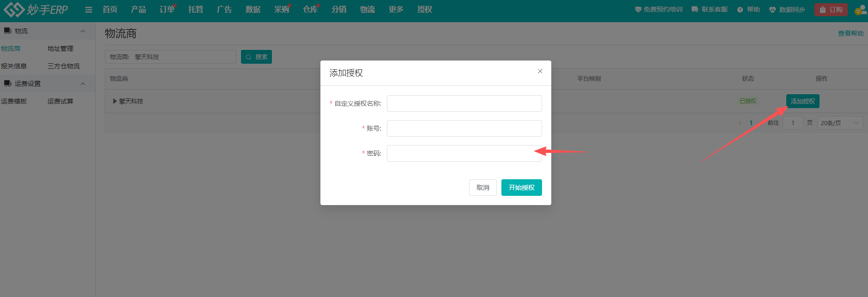
Task: Click 免费预约培训 link
Action: (x=659, y=9)
